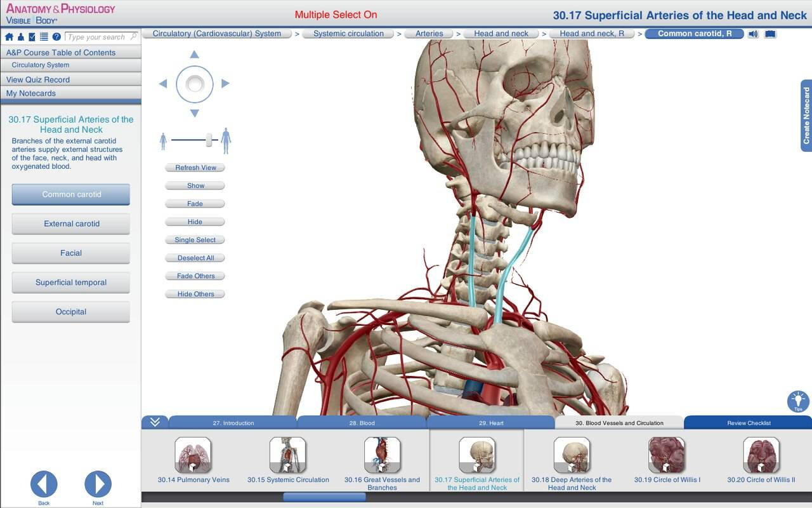Switch to the 29. Heart tab

(x=491, y=423)
